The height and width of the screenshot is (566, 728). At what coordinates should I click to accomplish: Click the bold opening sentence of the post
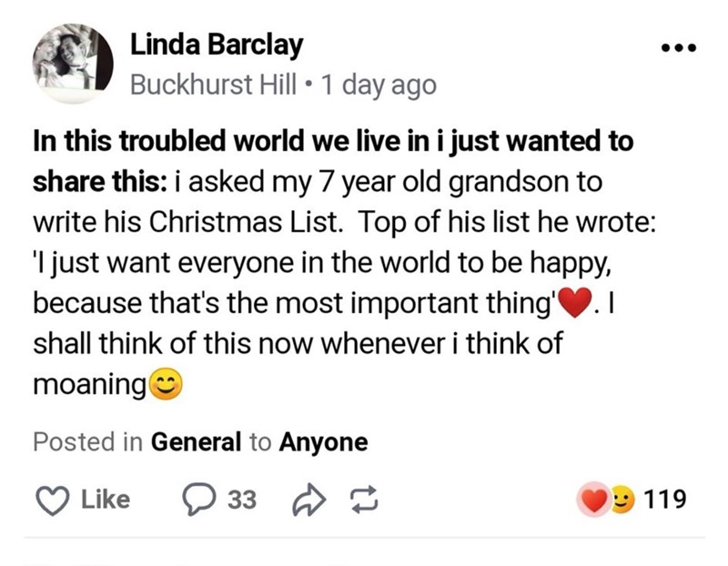(x=332, y=144)
